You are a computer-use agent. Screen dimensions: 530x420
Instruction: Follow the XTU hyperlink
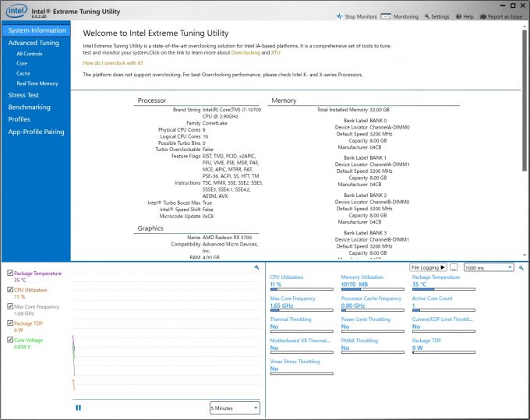click(x=275, y=53)
